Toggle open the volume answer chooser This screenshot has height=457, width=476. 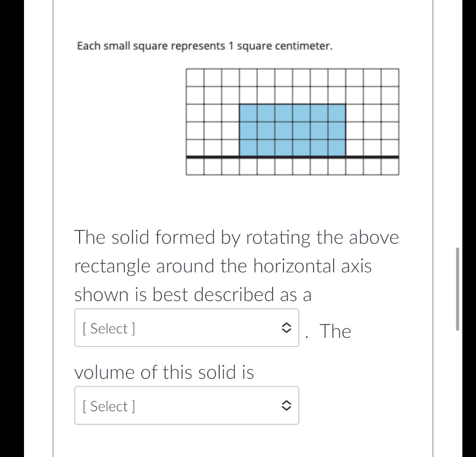186,405
